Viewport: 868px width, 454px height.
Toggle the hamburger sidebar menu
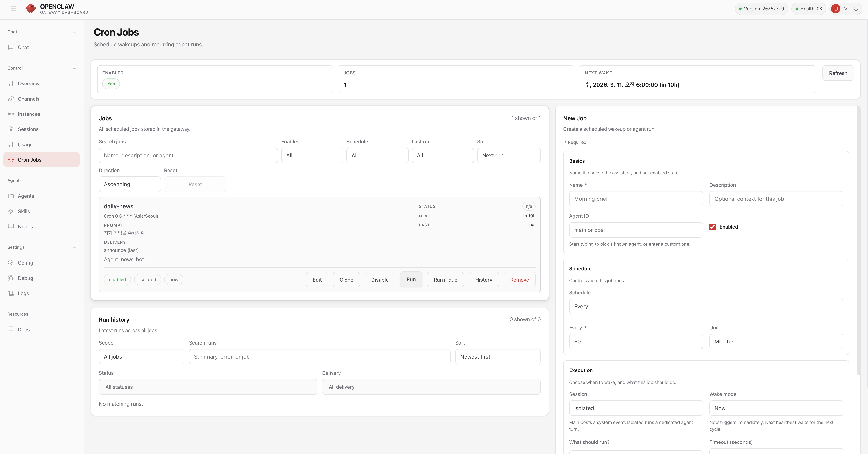point(13,9)
